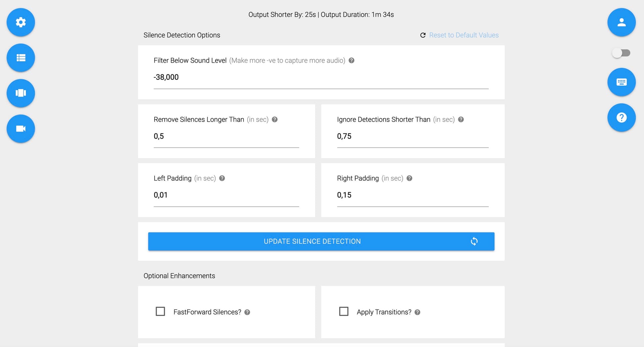Enable the Apply Transitions checkbox
Screen dimensions: 644x347
[x=344, y=311]
